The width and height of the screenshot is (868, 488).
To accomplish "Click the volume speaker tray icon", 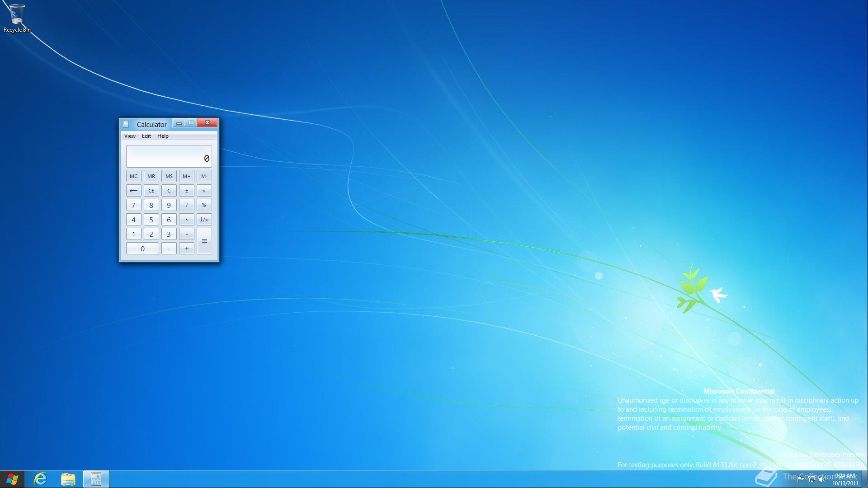I will 822,479.
